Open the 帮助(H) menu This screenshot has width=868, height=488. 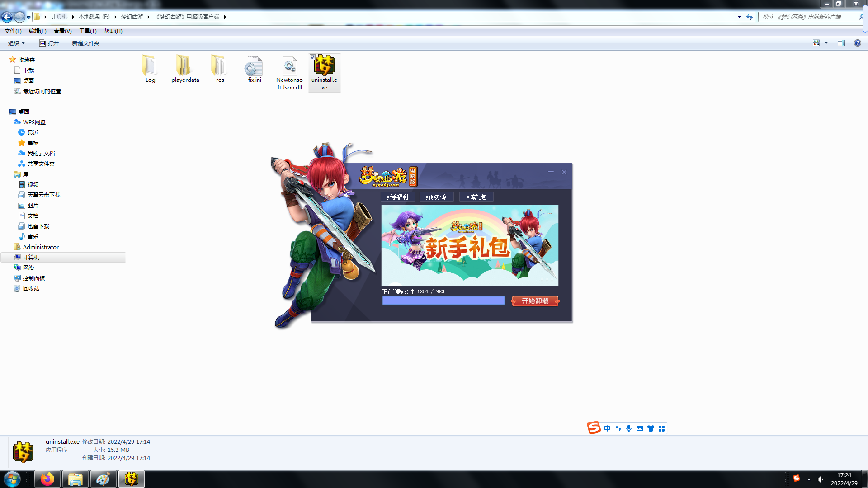click(113, 31)
